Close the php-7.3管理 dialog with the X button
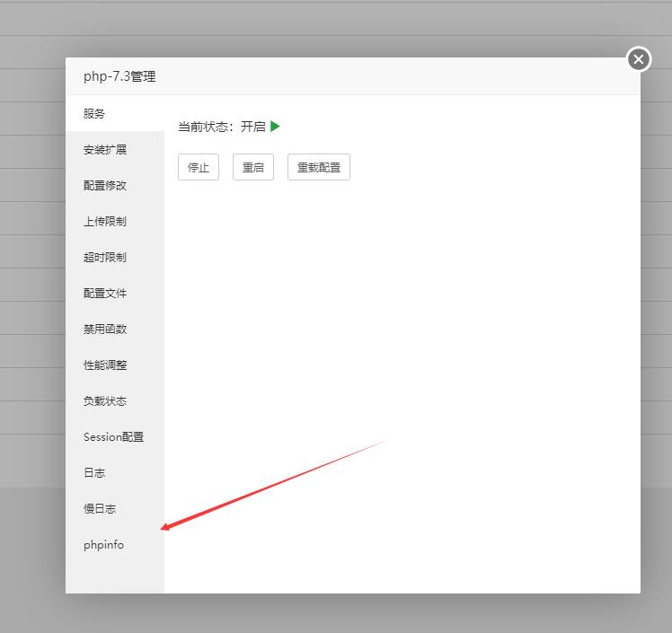 click(639, 59)
